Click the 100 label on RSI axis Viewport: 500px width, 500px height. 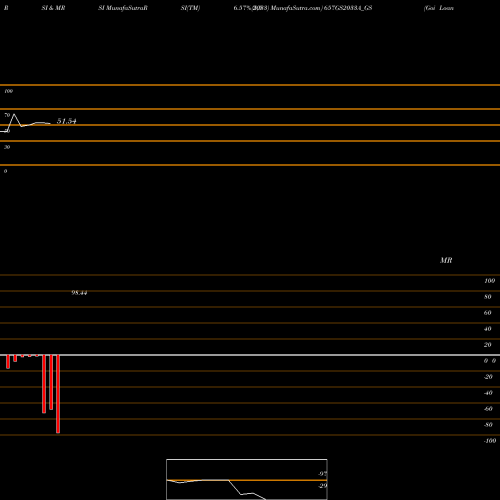[x=9, y=91]
